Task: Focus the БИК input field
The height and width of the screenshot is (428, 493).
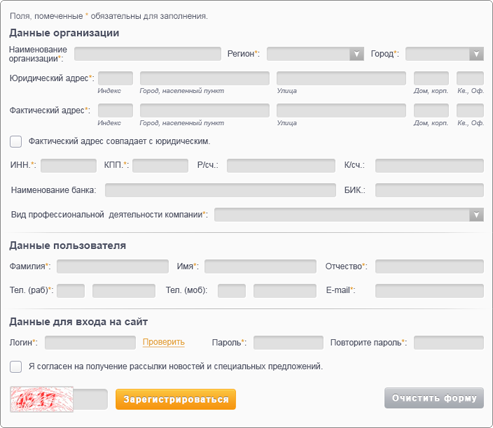Action: (x=429, y=190)
